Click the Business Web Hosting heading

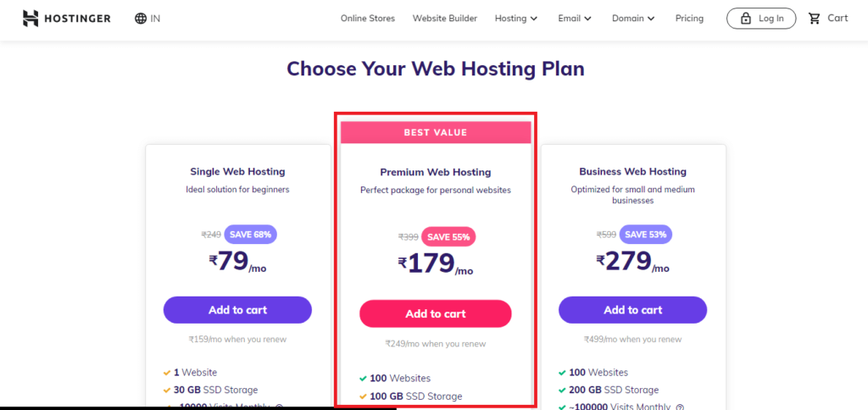632,171
